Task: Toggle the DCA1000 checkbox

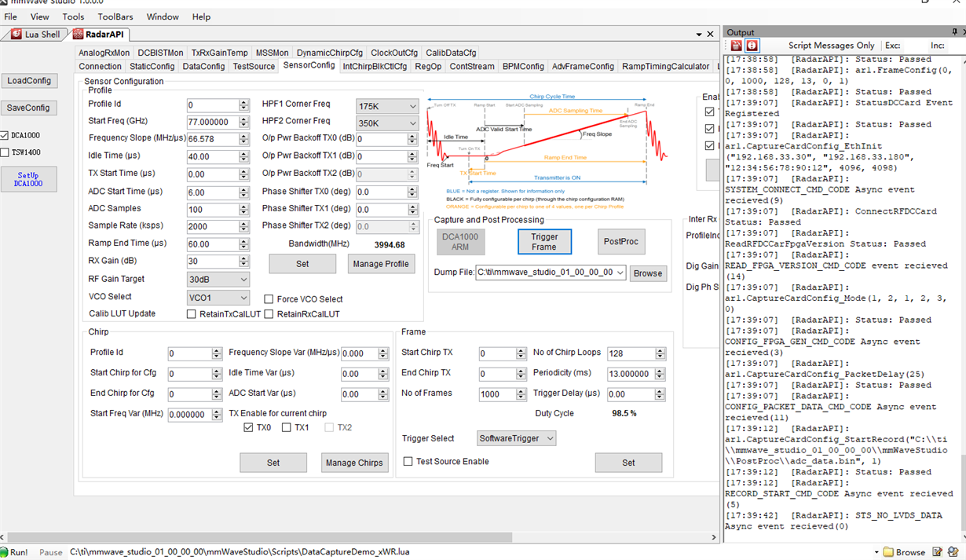Action: tap(5, 135)
